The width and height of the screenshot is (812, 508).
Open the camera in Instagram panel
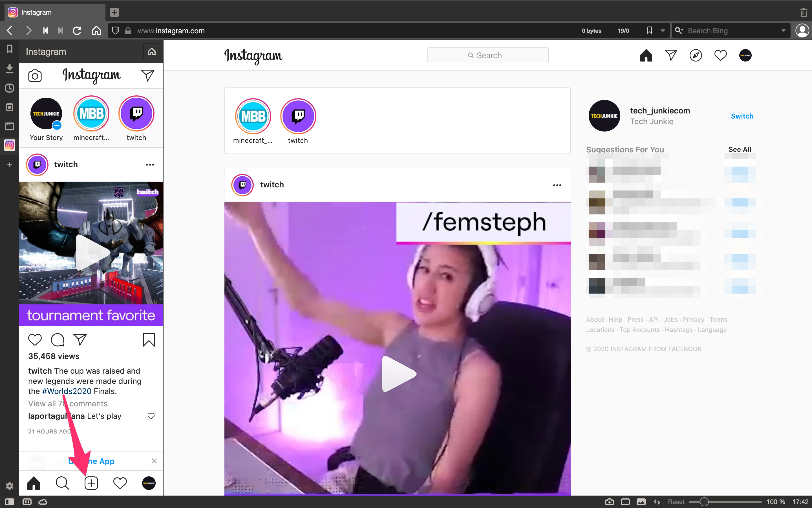35,76
